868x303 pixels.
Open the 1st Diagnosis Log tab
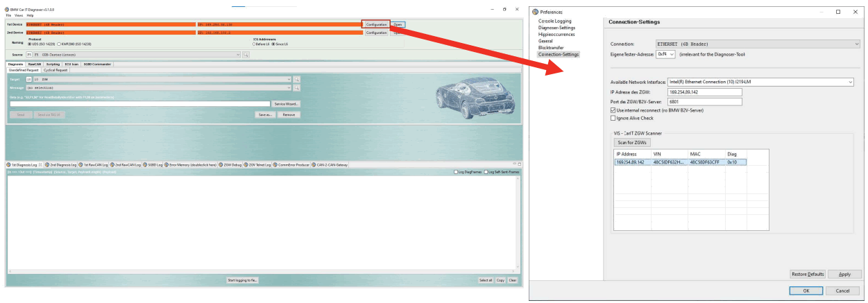[25, 164]
